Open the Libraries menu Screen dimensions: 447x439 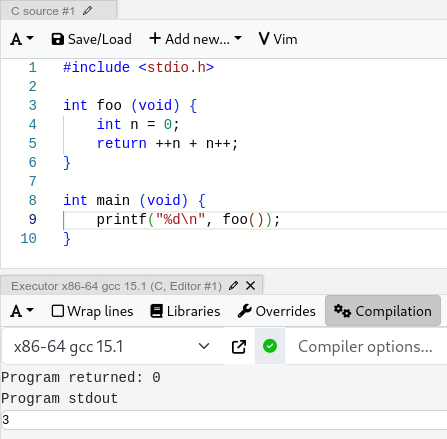185,311
